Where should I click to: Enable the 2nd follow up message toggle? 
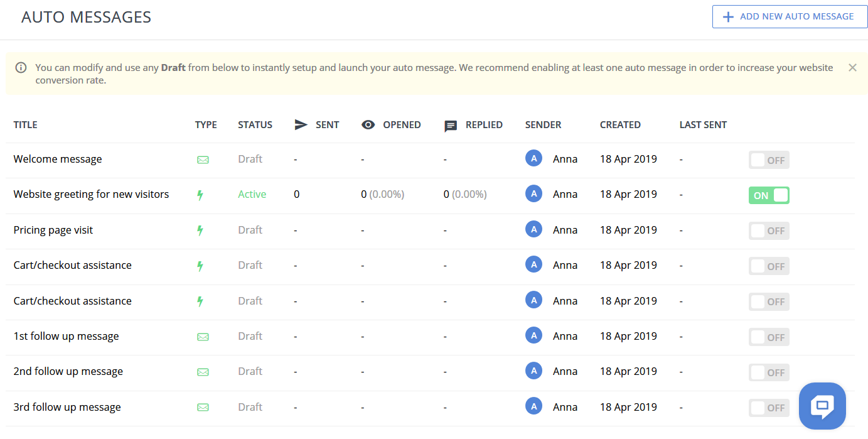tap(768, 372)
